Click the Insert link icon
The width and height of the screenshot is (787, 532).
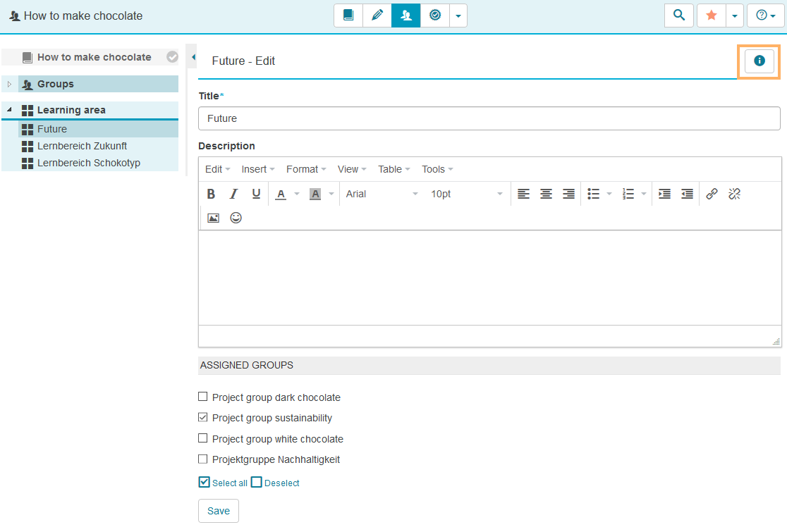click(x=712, y=194)
